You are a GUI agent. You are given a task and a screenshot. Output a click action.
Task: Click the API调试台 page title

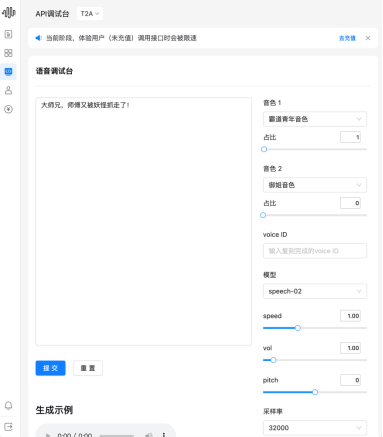[x=52, y=14]
